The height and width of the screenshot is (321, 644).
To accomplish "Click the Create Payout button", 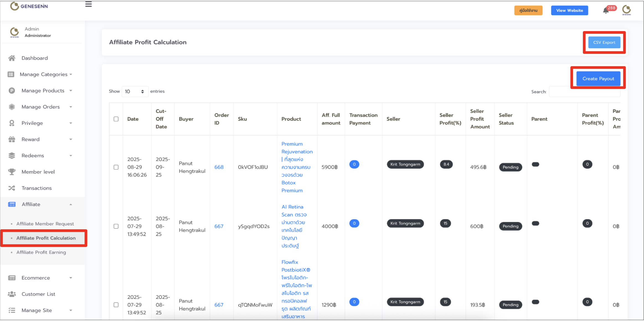I will click(x=598, y=79).
